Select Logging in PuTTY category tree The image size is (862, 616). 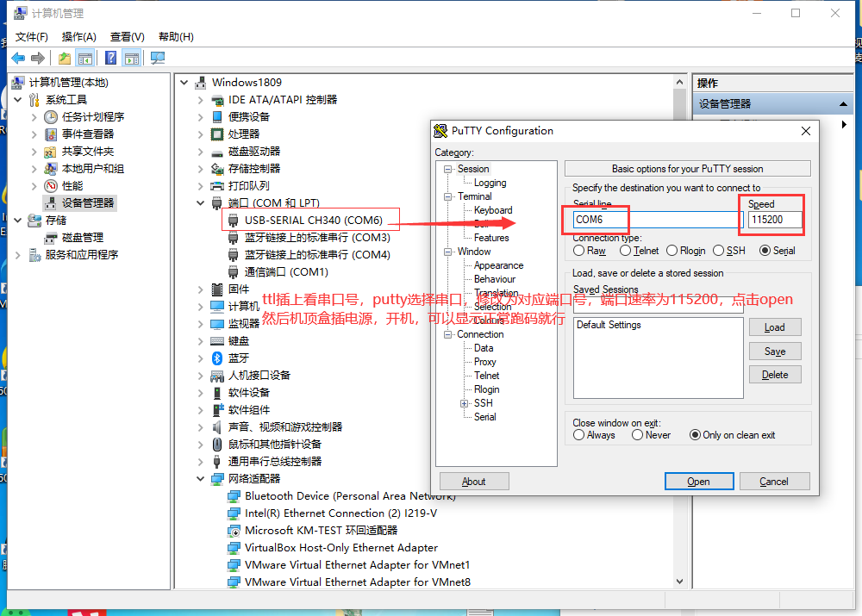point(490,183)
